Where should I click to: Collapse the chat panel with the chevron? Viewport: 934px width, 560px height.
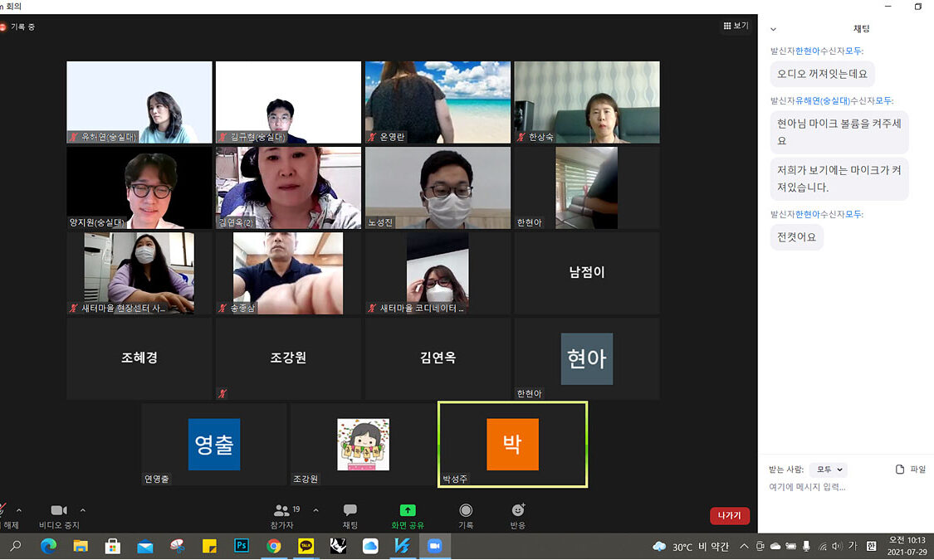[774, 29]
